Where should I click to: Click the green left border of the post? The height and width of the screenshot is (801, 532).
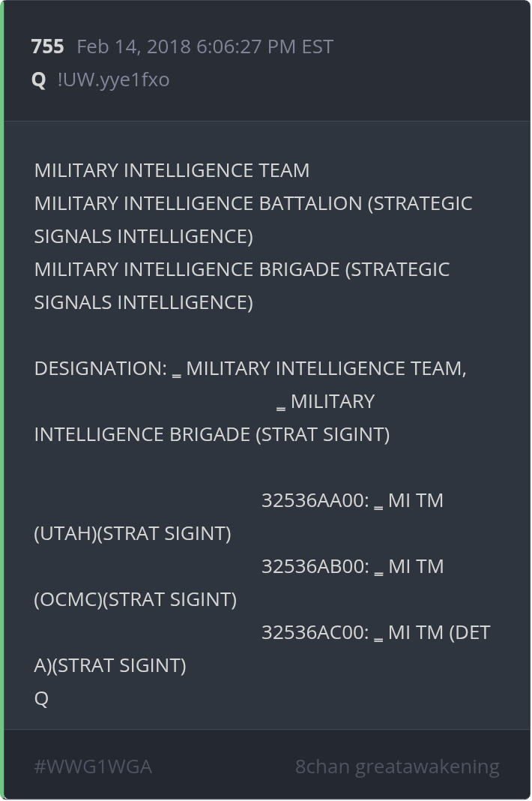(2, 400)
